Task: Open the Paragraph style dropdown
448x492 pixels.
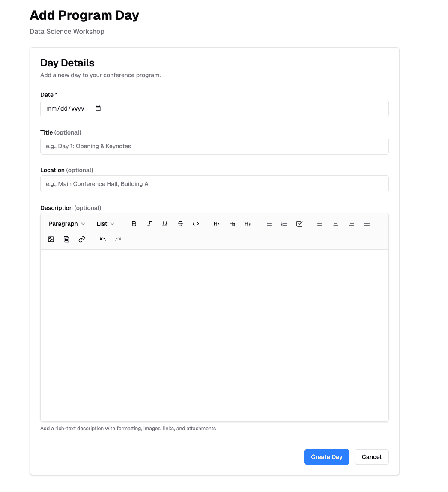Action: pyautogui.click(x=66, y=223)
